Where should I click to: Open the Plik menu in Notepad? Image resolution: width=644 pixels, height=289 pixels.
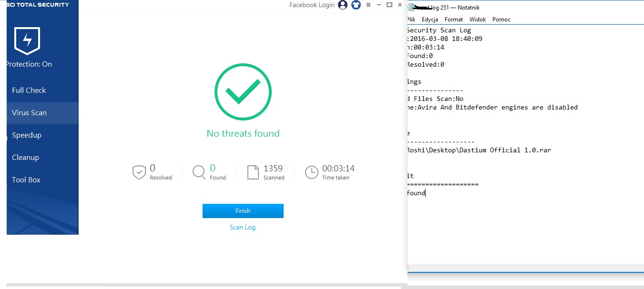pyautogui.click(x=411, y=20)
